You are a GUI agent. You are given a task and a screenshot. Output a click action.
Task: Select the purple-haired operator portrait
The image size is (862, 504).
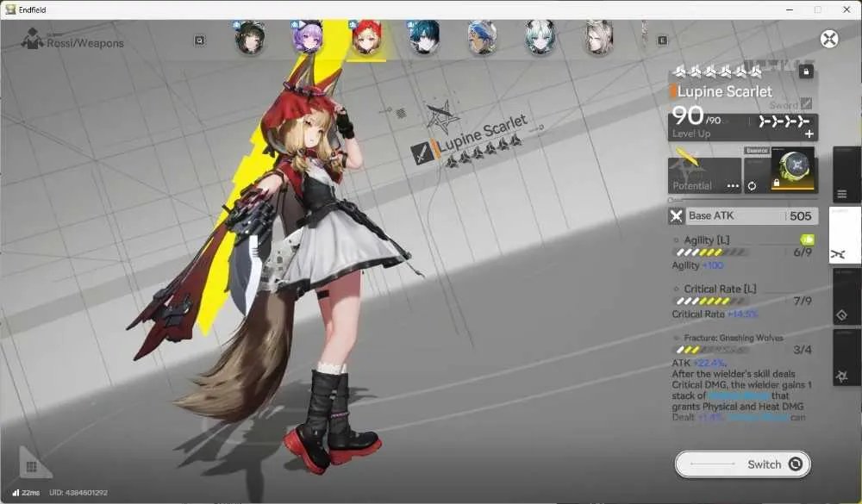coord(308,37)
